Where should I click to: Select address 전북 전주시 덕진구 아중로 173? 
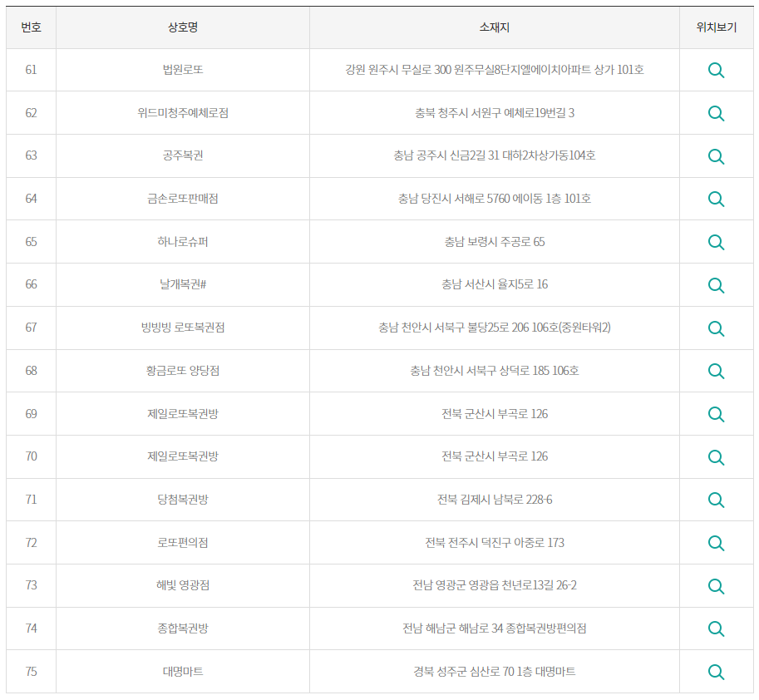(495, 542)
